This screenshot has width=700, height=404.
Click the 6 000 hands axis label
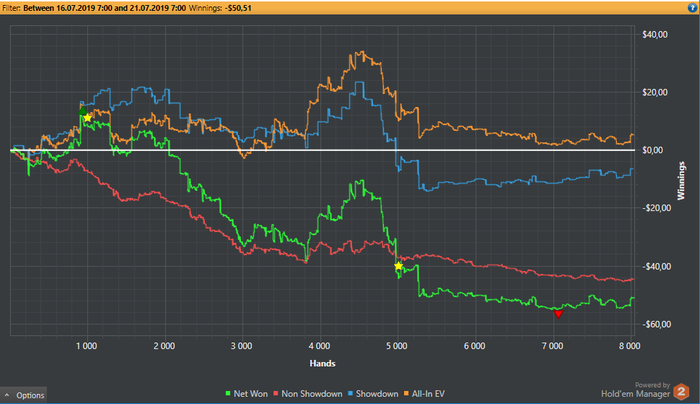point(475,346)
